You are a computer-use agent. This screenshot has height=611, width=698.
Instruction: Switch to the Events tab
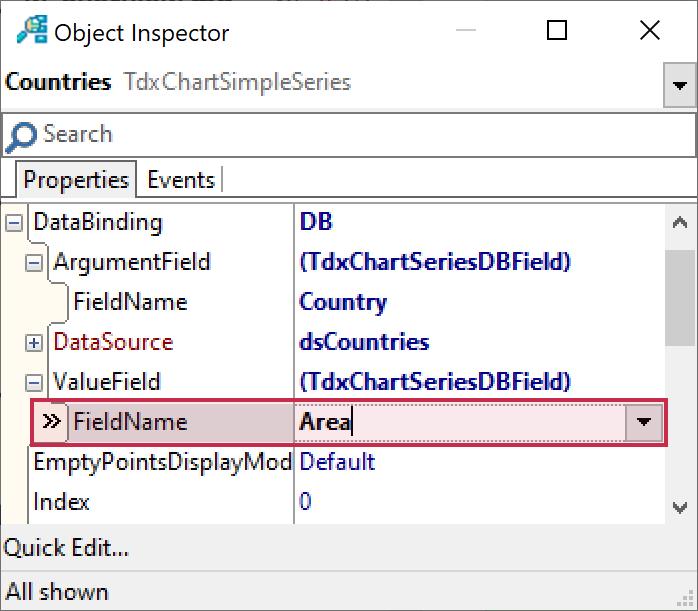[x=181, y=180]
